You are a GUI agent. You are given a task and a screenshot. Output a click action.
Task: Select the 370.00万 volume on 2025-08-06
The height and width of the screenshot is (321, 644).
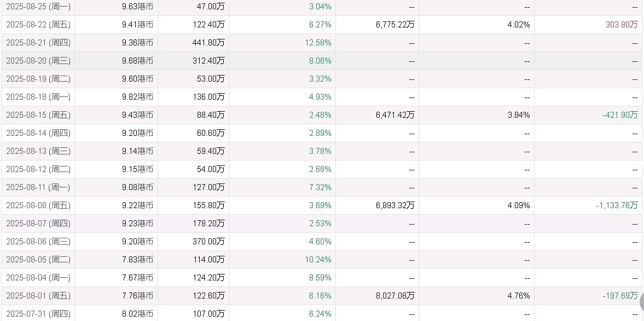click(208, 242)
